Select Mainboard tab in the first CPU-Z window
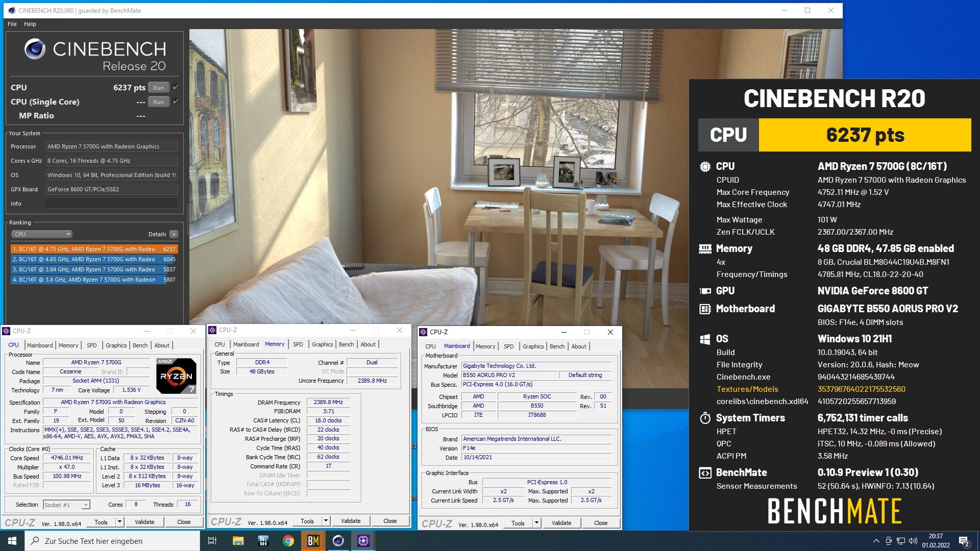 tap(40, 345)
